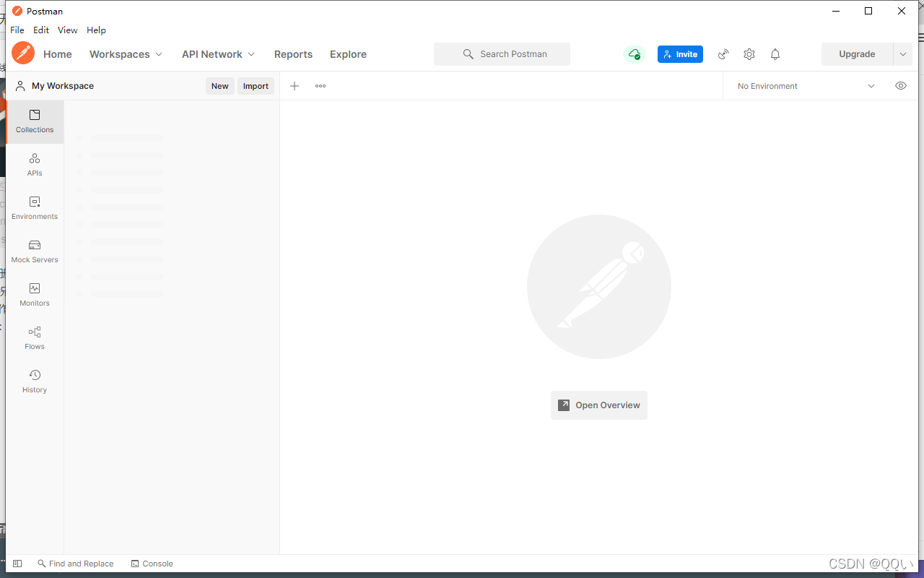Go to Home in the top navigation
The image size is (924, 578).
pyautogui.click(x=58, y=54)
